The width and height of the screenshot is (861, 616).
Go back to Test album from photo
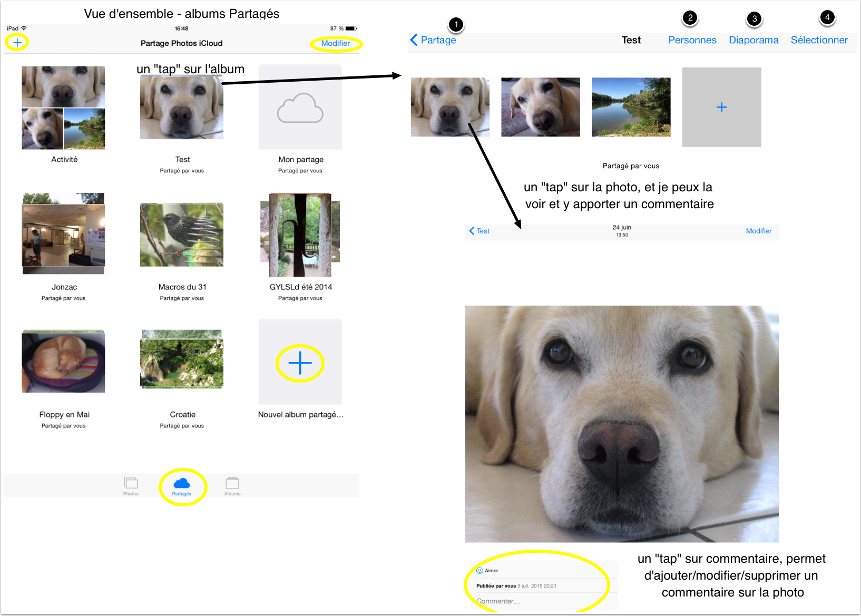[480, 231]
